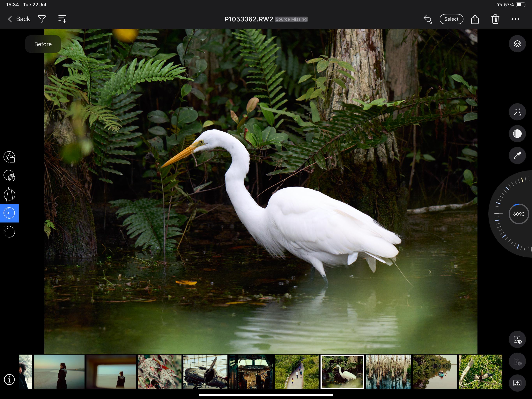The height and width of the screenshot is (399, 532).
Task: Tap the striped circle mask icon
Action: point(517,134)
